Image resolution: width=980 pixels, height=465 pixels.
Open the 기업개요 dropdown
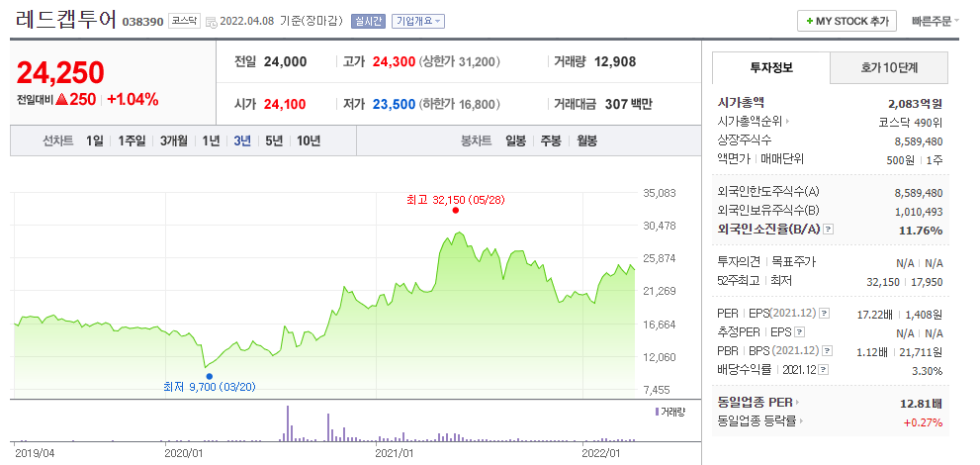click(x=418, y=21)
